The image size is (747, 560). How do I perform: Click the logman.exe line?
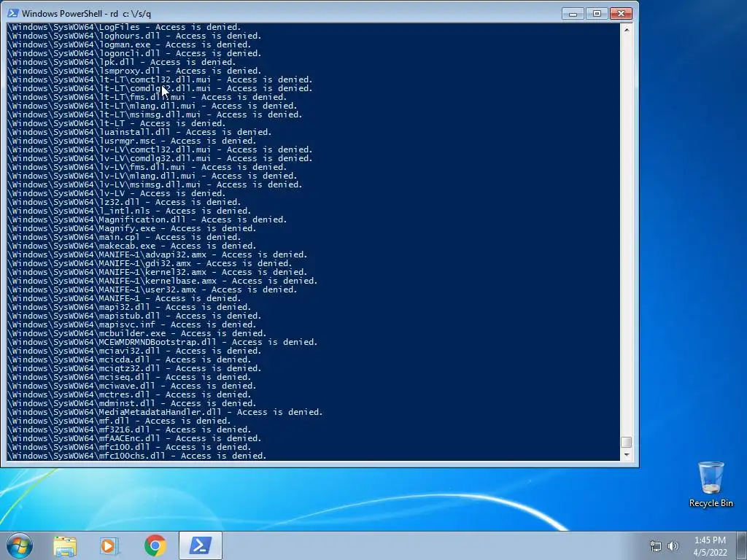pos(130,44)
